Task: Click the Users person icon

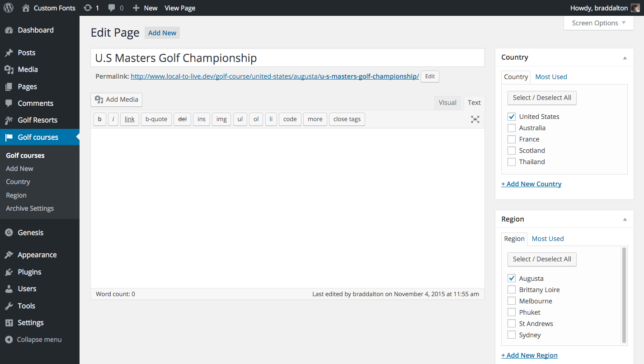Action: pos(9,289)
